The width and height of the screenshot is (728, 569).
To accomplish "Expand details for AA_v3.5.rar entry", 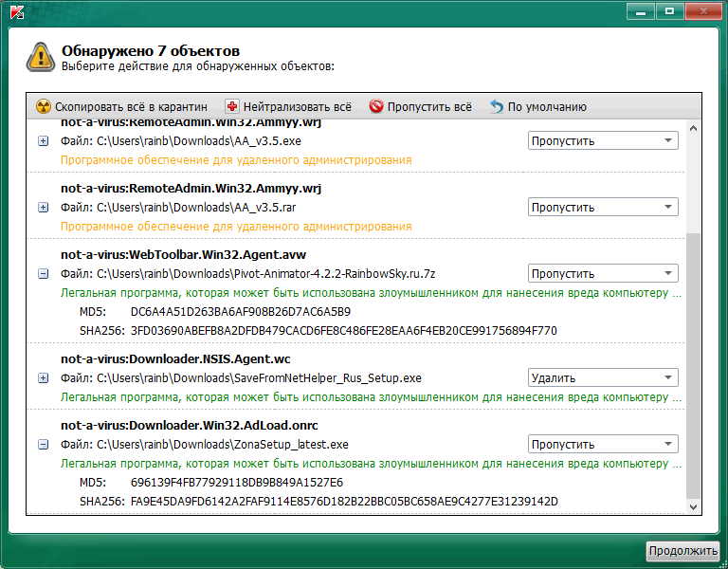I will pos(43,207).
